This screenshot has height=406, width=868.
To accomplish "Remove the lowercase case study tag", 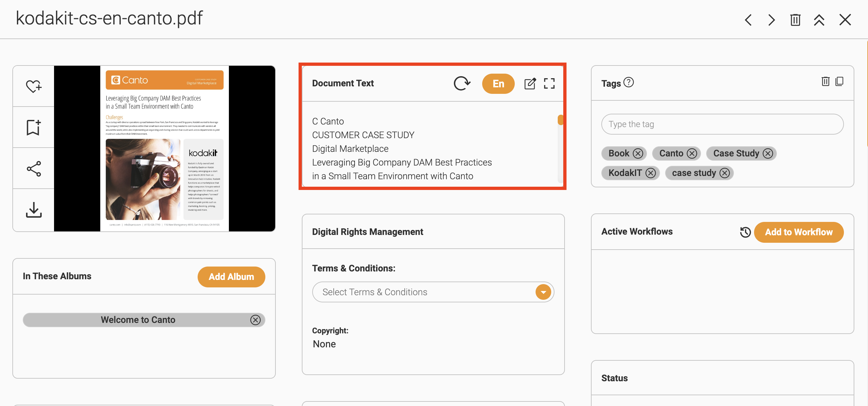I will pos(724,173).
